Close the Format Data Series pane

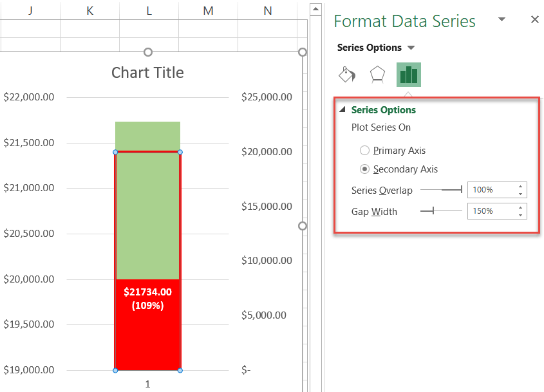[534, 20]
